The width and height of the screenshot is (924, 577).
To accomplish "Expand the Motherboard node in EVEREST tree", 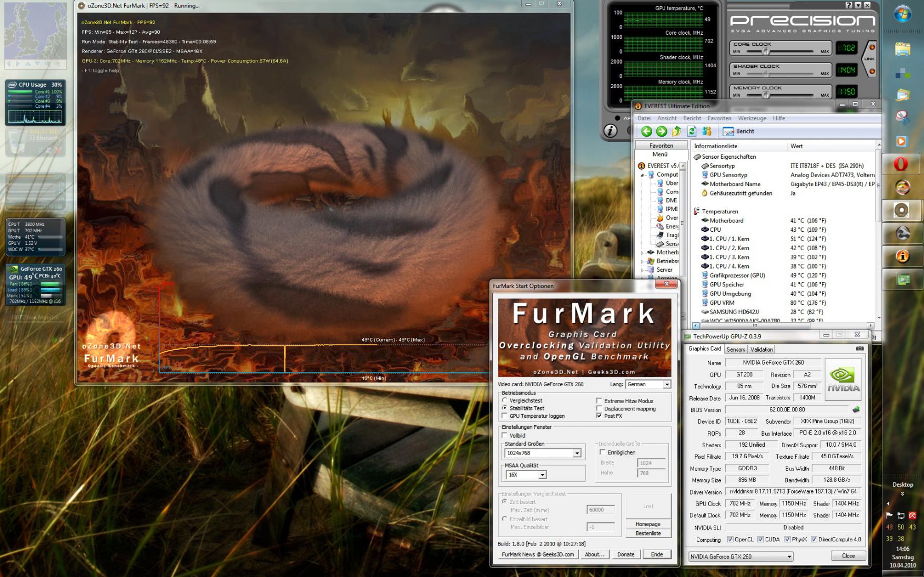I will 643,253.
